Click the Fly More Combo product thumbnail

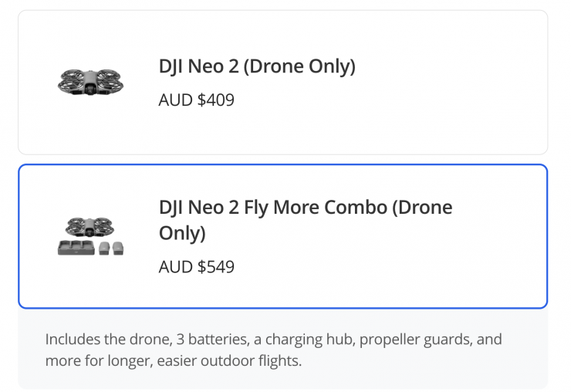pos(91,236)
